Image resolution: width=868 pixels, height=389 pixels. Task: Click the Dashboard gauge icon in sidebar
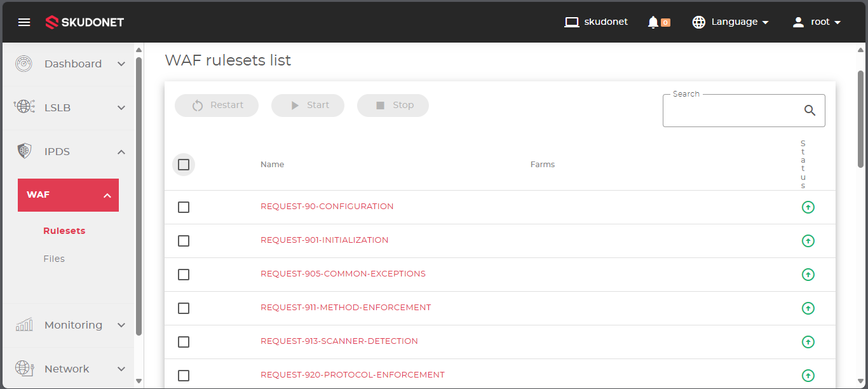point(24,64)
